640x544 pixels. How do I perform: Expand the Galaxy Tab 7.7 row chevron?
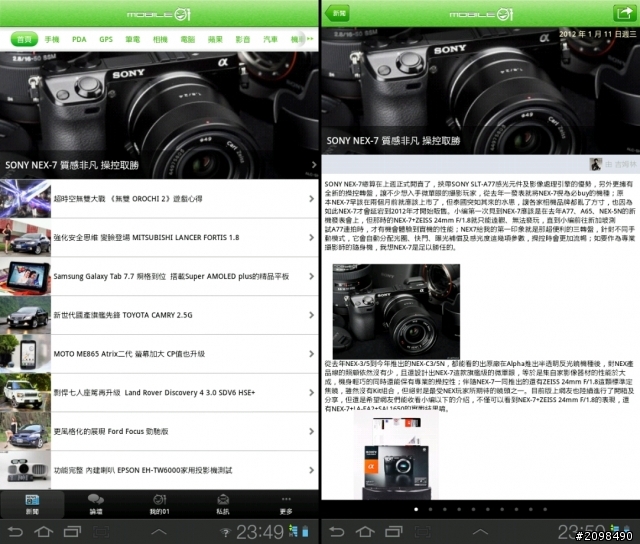coord(311,276)
